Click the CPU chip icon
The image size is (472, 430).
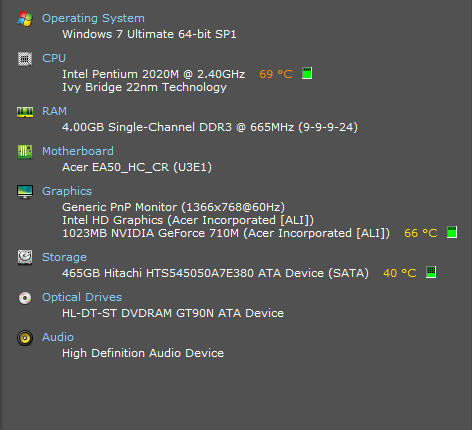(x=25, y=59)
